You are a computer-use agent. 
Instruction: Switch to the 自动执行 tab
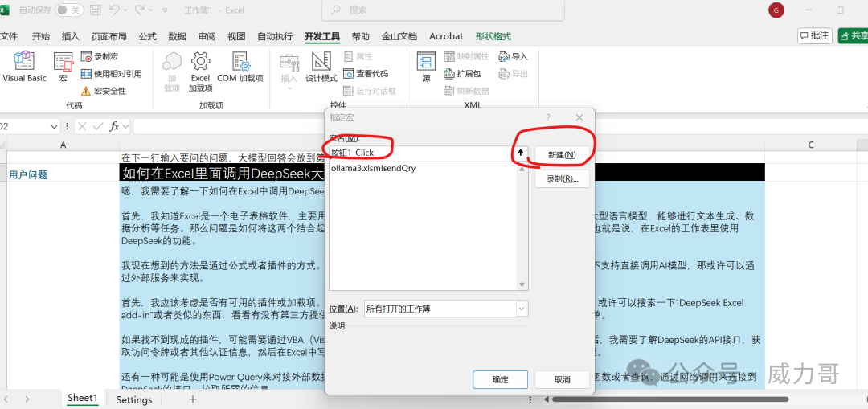(x=275, y=36)
